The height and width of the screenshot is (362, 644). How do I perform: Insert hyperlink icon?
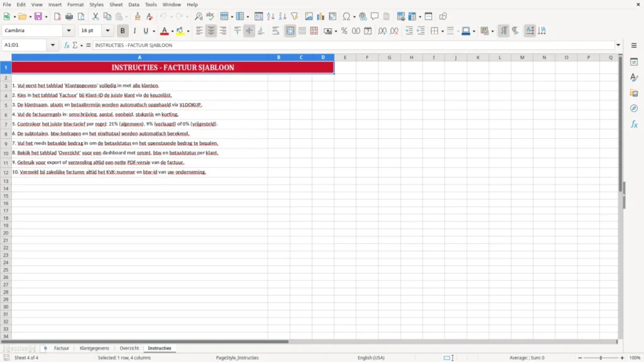pos(363,16)
